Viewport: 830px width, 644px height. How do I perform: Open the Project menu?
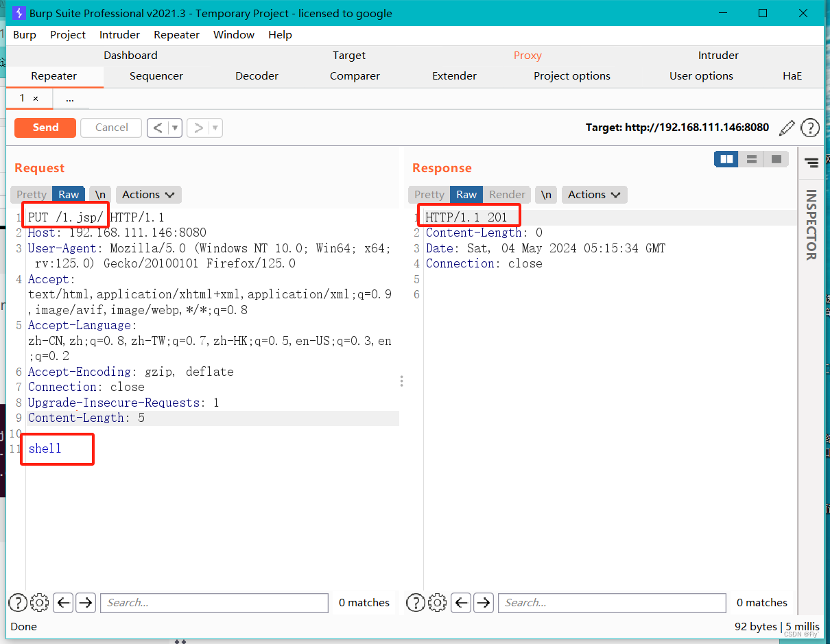click(x=68, y=35)
